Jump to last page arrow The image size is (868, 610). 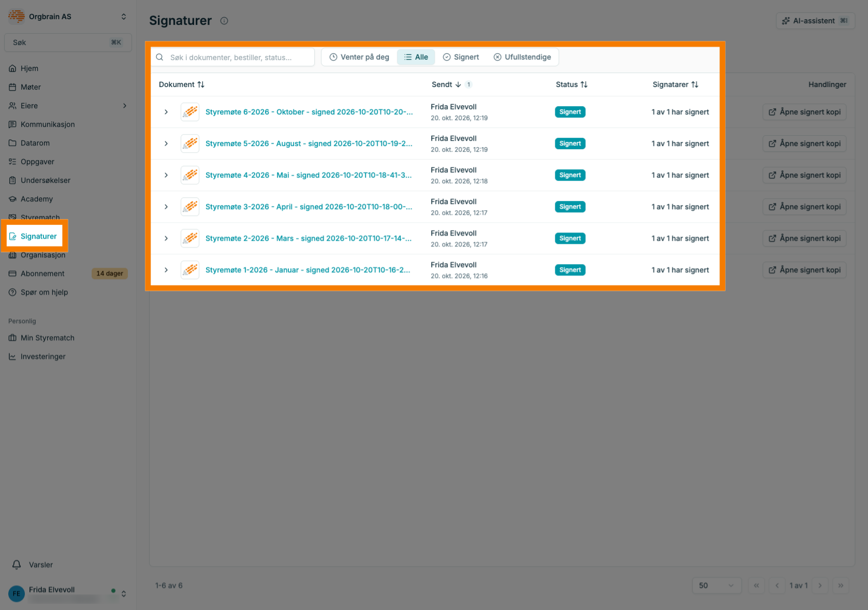pos(841,586)
